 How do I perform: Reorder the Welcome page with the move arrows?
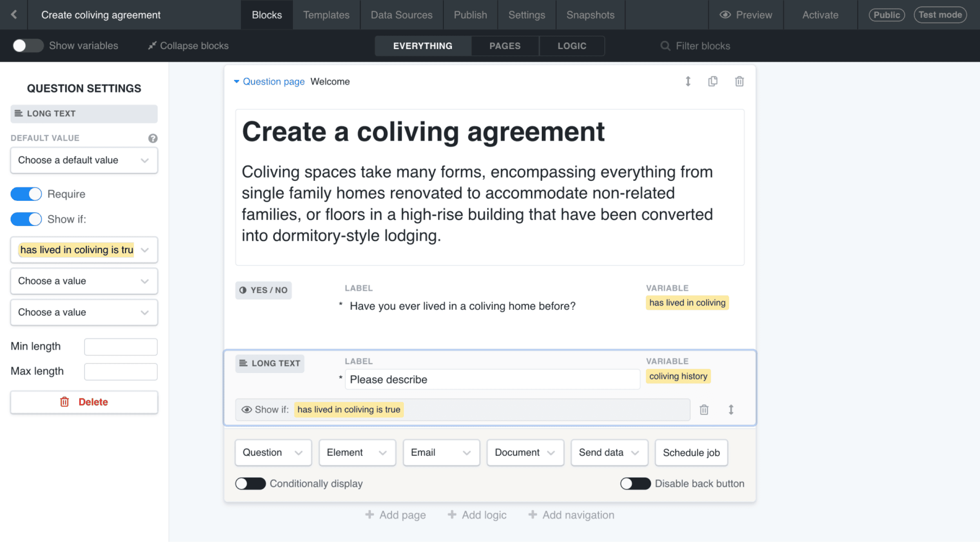688,82
